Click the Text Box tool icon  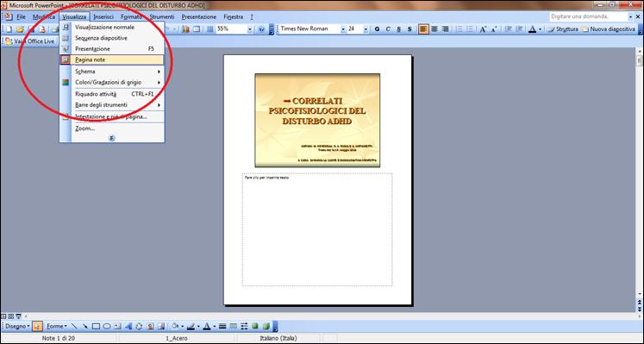click(117, 327)
